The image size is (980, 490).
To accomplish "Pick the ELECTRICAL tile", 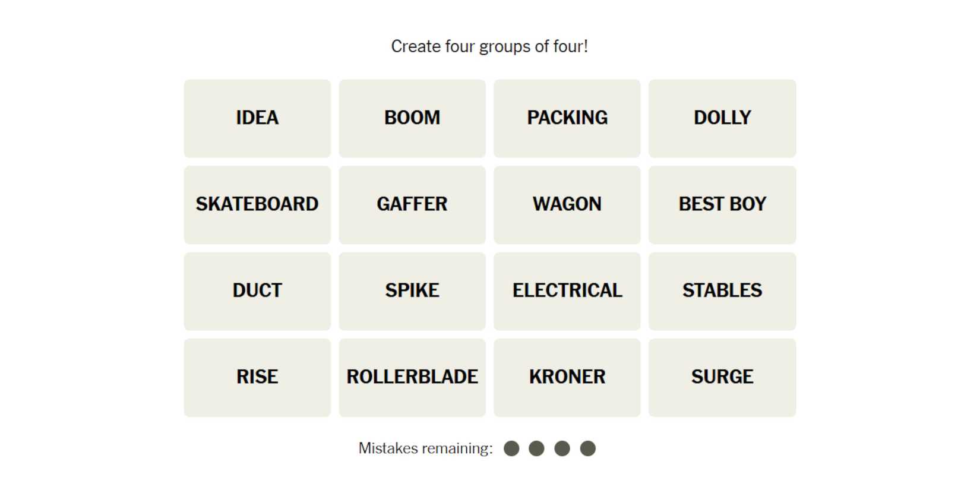I will tap(567, 291).
